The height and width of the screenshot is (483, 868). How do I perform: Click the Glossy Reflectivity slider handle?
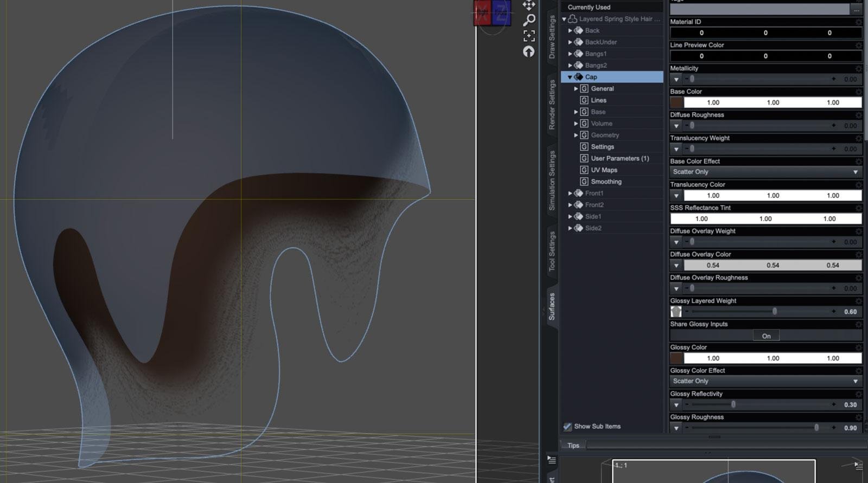coord(733,404)
